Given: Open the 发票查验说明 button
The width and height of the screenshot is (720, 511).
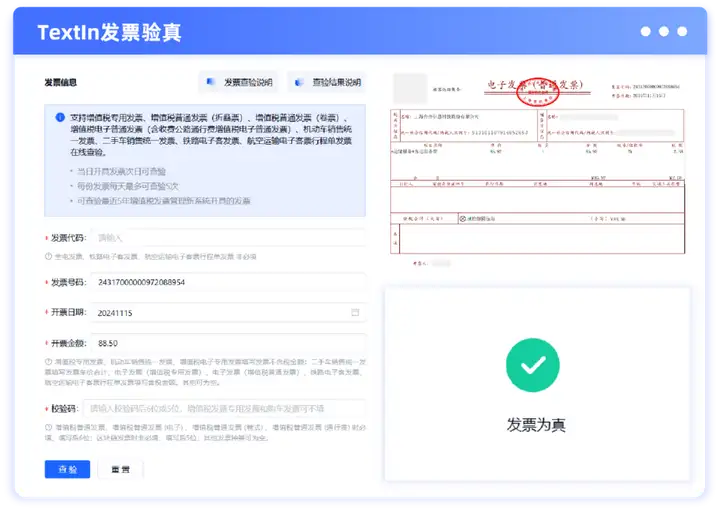Looking at the screenshot, I should click(238, 82).
